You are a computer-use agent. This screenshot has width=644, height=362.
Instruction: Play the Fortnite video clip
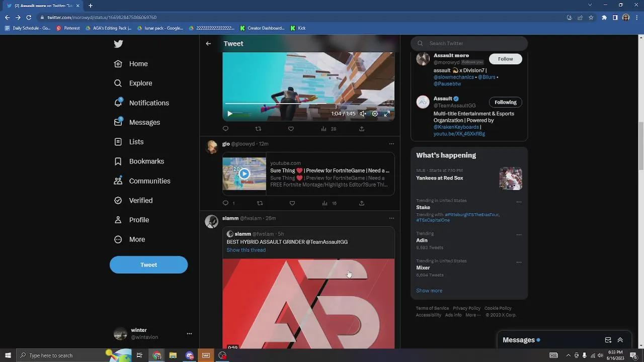coord(230,114)
